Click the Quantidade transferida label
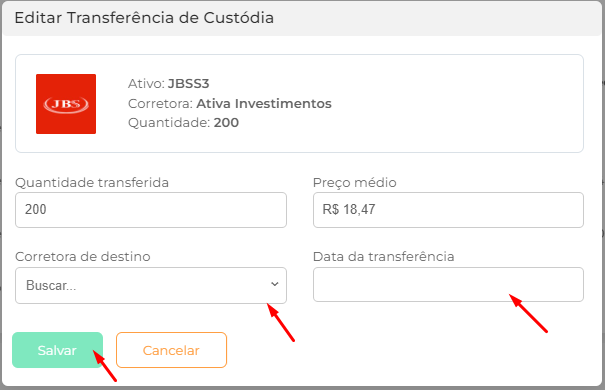 [92, 182]
